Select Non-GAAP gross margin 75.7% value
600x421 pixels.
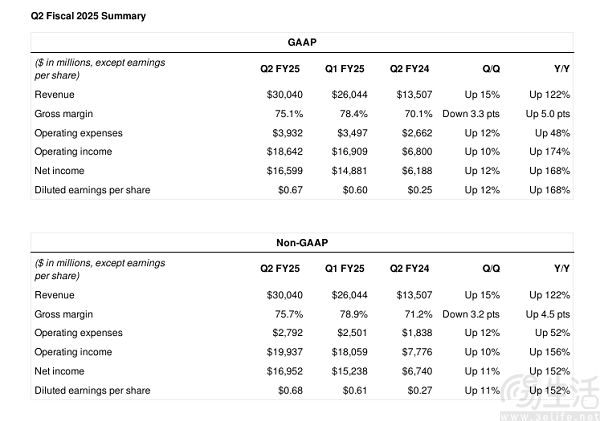[x=289, y=314]
